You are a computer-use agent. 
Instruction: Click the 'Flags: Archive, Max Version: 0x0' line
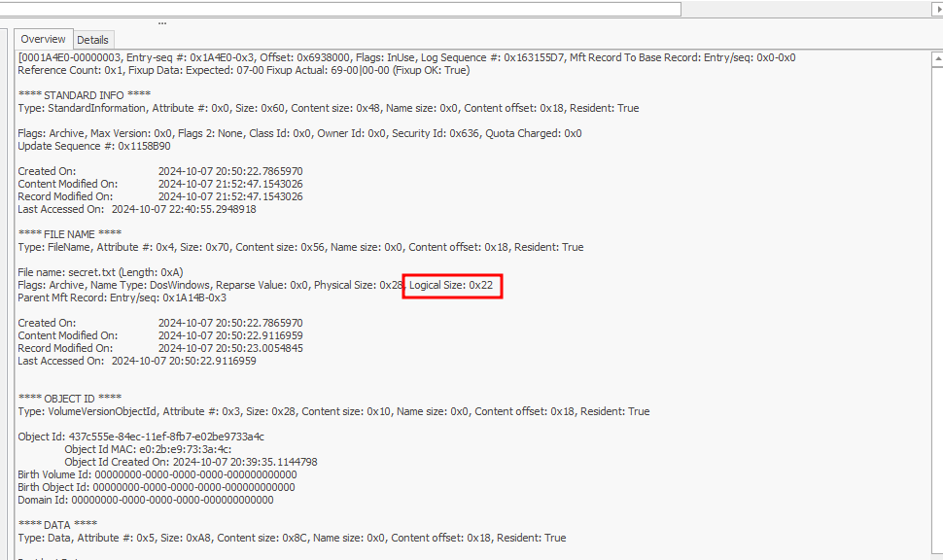tap(299, 133)
